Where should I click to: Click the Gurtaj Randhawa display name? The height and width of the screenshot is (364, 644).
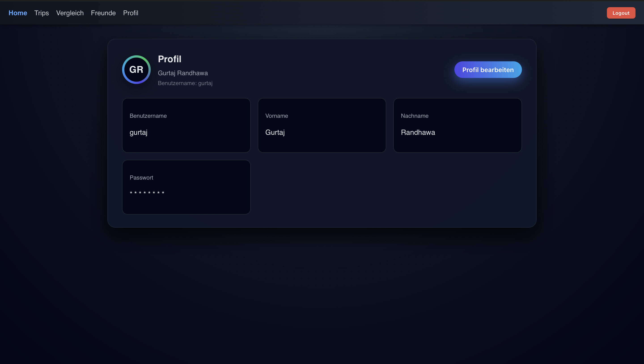[x=183, y=73]
